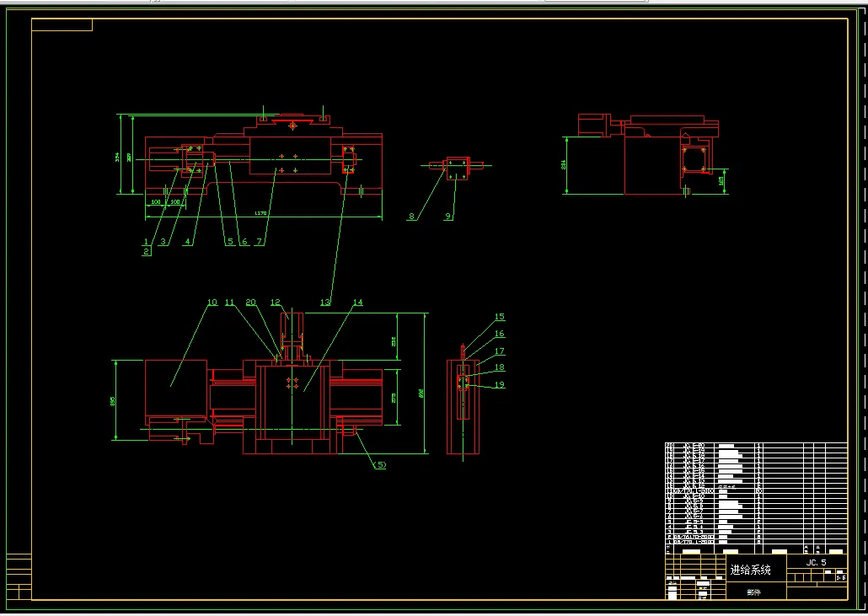This screenshot has height=616, width=868.
Task: Select part callout number 10
Action: pyautogui.click(x=212, y=303)
